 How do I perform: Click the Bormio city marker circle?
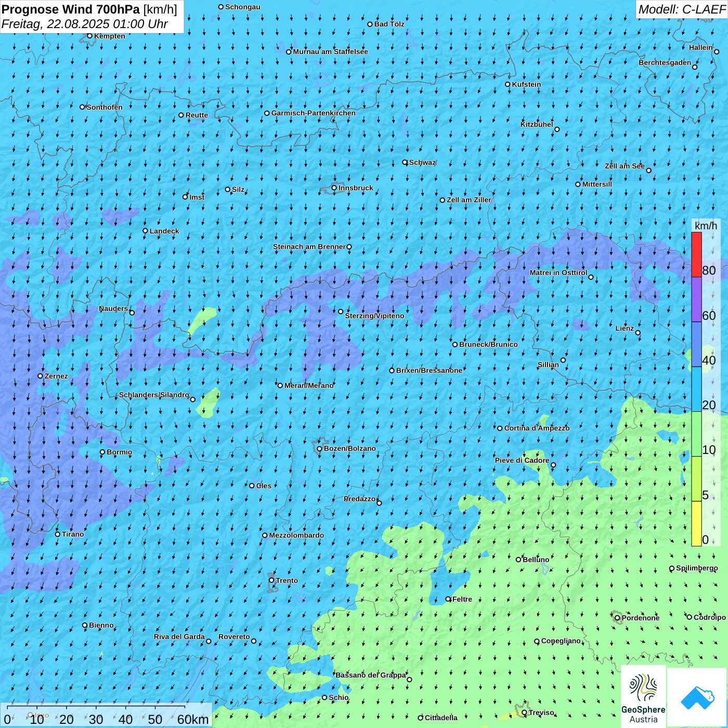pos(102,452)
